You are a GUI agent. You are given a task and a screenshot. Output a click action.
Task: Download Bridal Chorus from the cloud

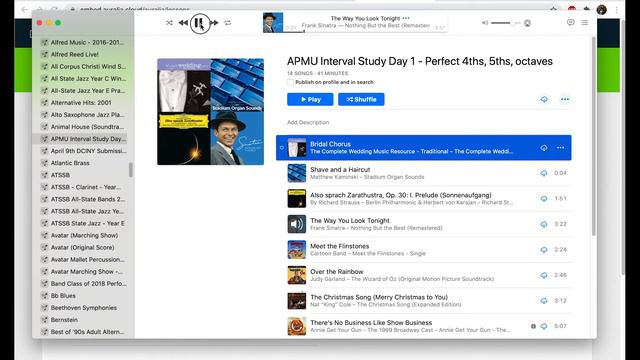tap(544, 148)
